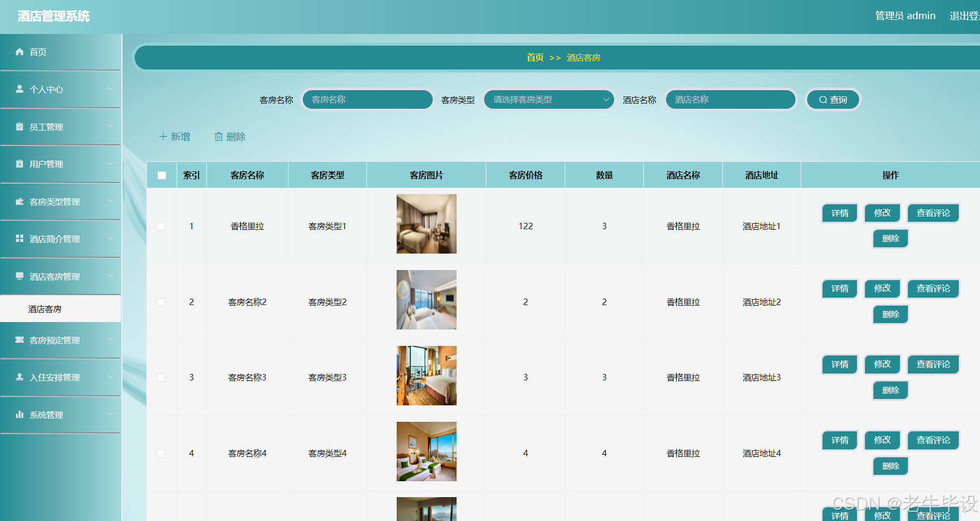The height and width of the screenshot is (521, 980).
Task: Click 删除 button for 客房名称4 row
Action: (x=890, y=466)
